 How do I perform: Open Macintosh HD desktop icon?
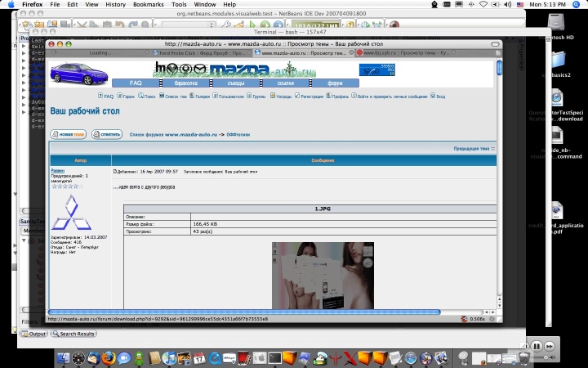tap(556, 23)
